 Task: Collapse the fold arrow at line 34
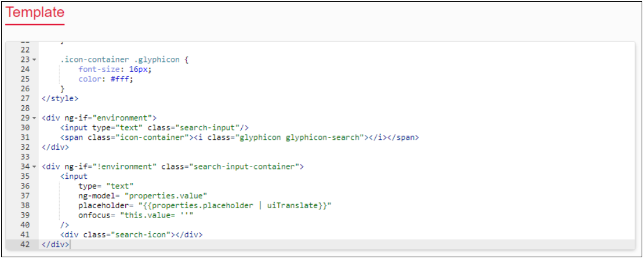click(x=34, y=167)
